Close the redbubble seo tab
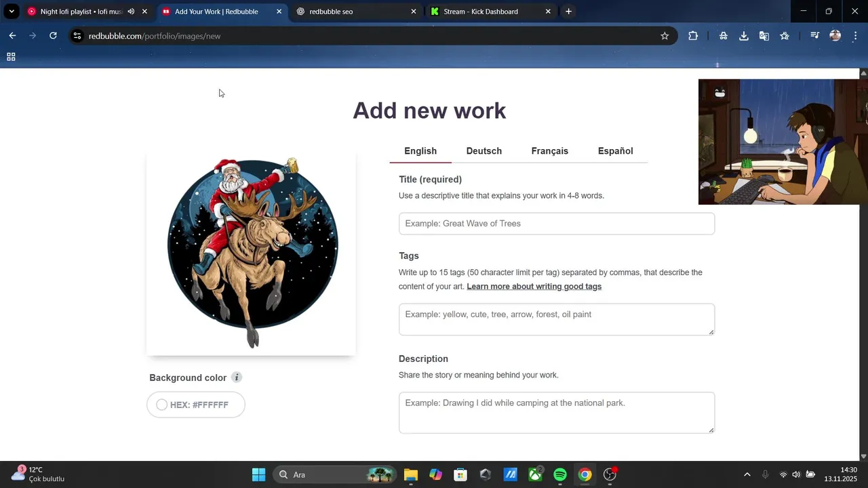 (x=414, y=12)
